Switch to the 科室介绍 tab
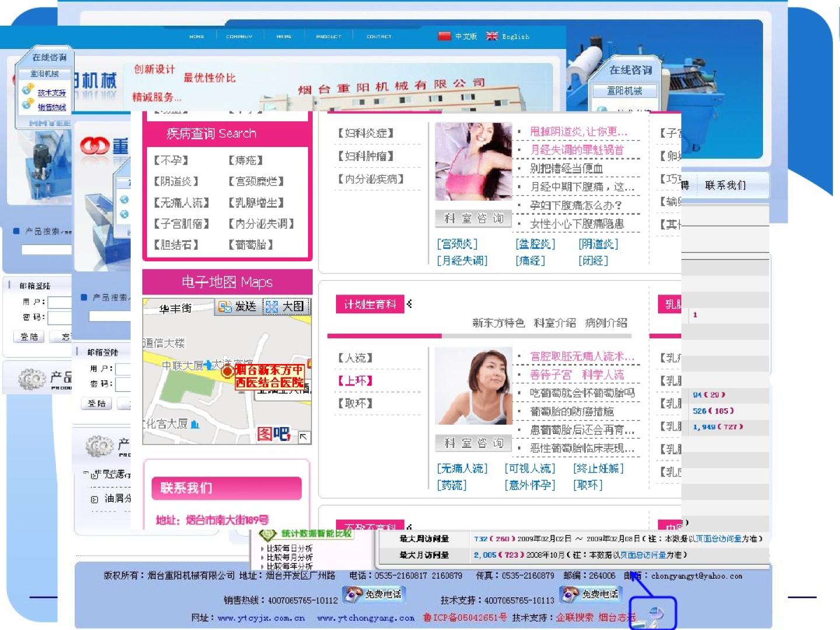This screenshot has width=840, height=630. [554, 323]
